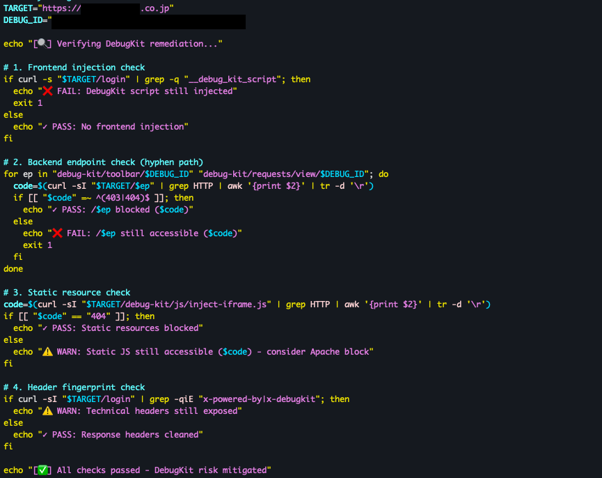Click the 'for ep in' loop line

coord(196,174)
